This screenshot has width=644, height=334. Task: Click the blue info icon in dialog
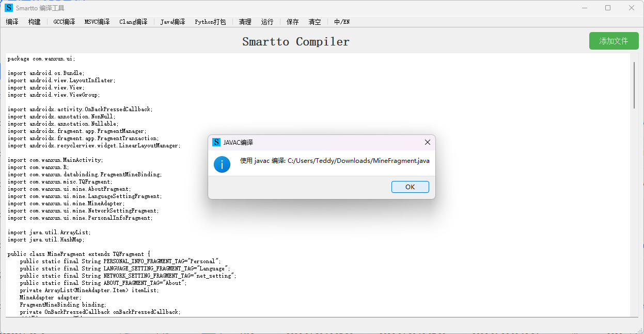pos(222,164)
